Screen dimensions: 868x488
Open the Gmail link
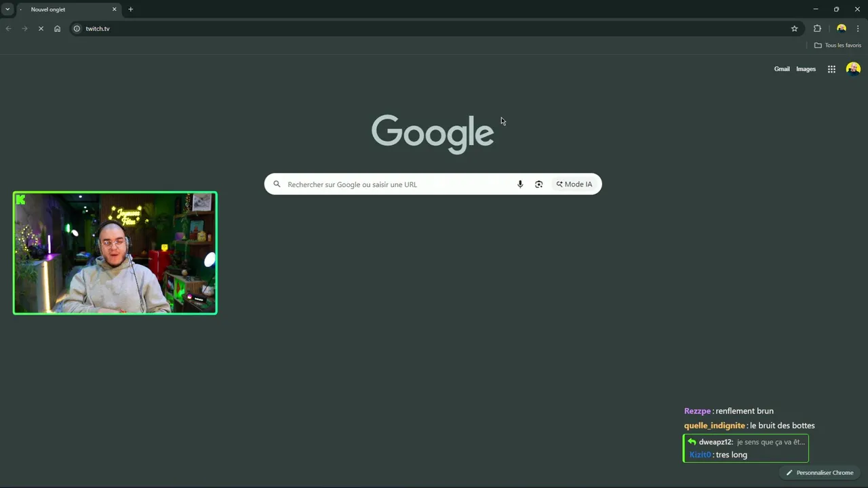[x=782, y=69]
